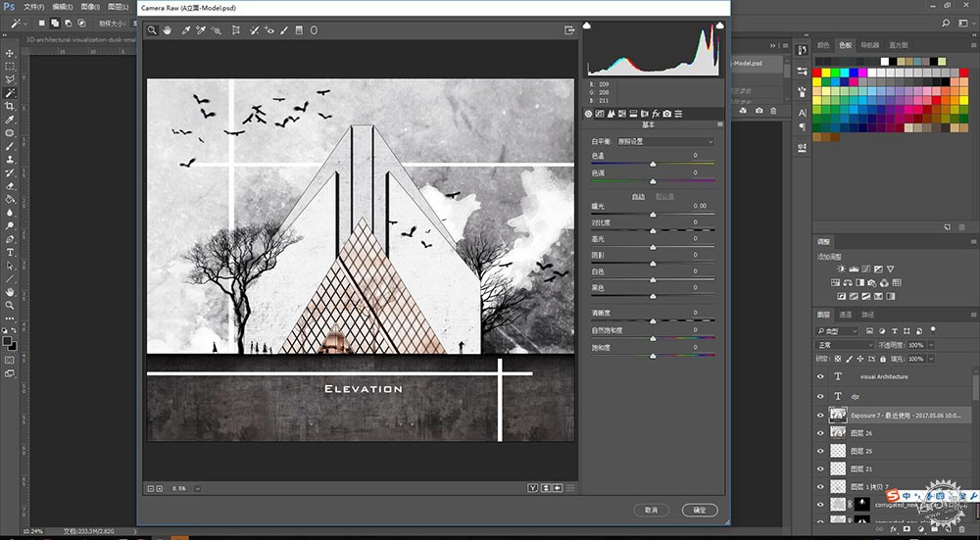Select the Hand tool in Camera Raw
Screen dimensions: 980x540
(167, 30)
